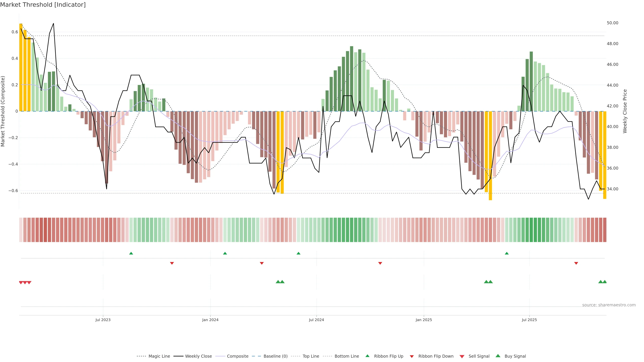The width and height of the screenshot is (644, 362).
Task: Click the Ribbon Flip Up legend triangle icon
Action: click(367, 356)
